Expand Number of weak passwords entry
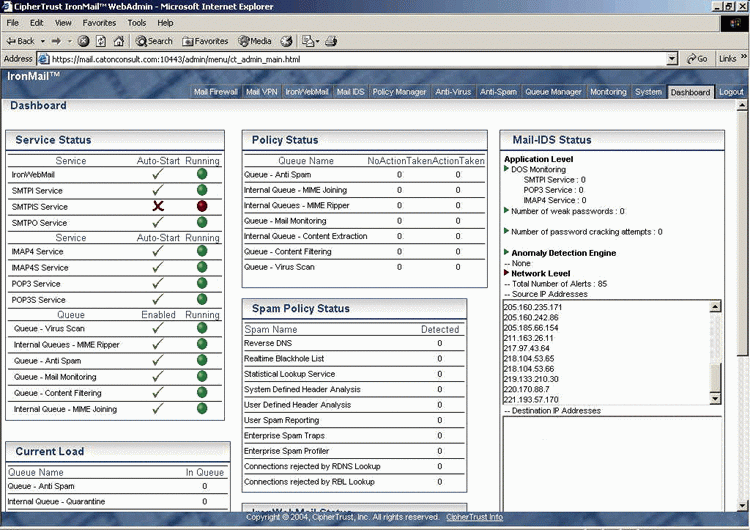The height and width of the screenshot is (530, 750). click(507, 210)
